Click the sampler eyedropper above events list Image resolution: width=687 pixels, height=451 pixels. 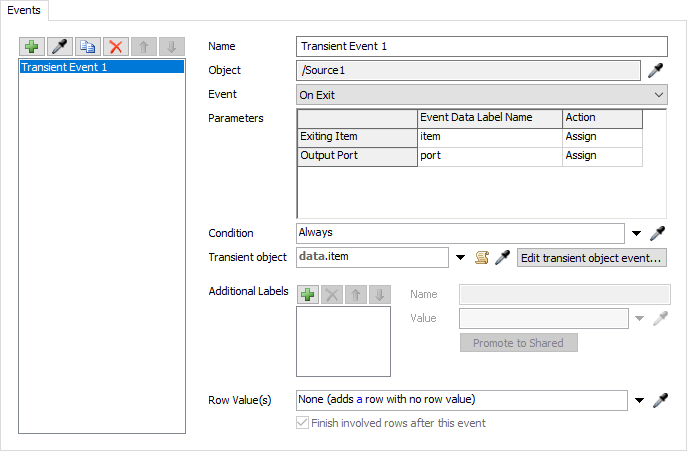point(62,47)
